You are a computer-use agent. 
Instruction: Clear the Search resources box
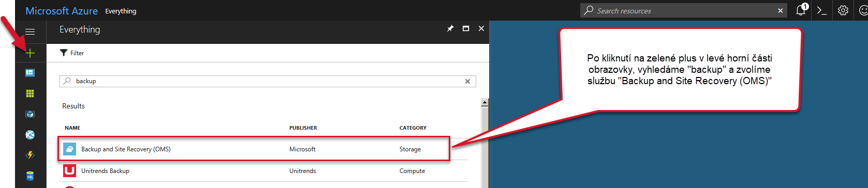[780, 10]
